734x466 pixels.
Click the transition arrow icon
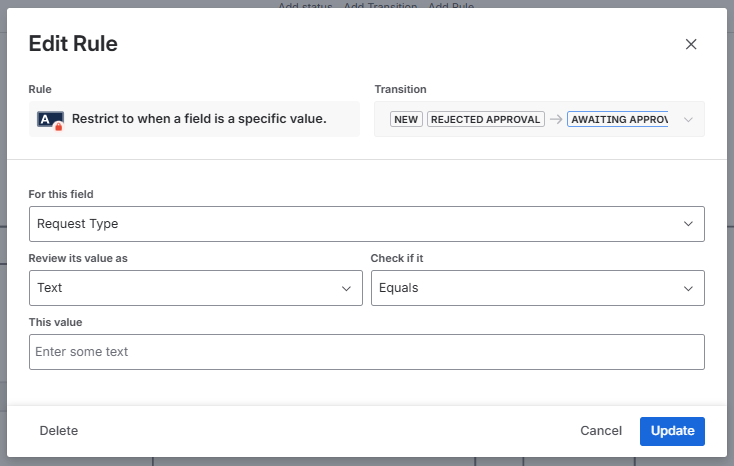[x=556, y=119]
